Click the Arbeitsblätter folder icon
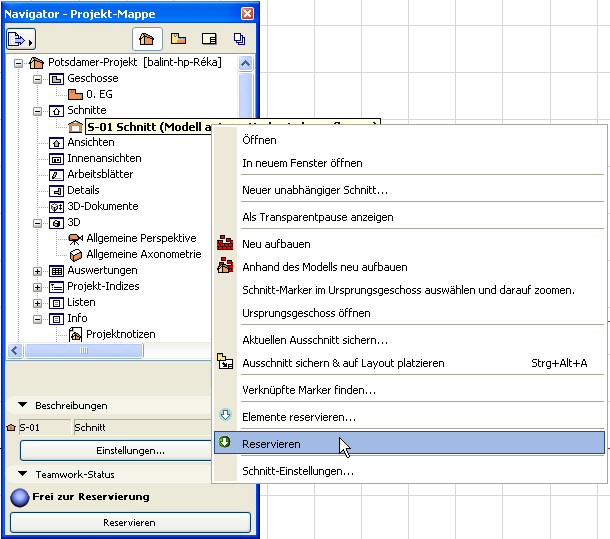Image resolution: width=610 pixels, height=539 pixels. tap(56, 175)
